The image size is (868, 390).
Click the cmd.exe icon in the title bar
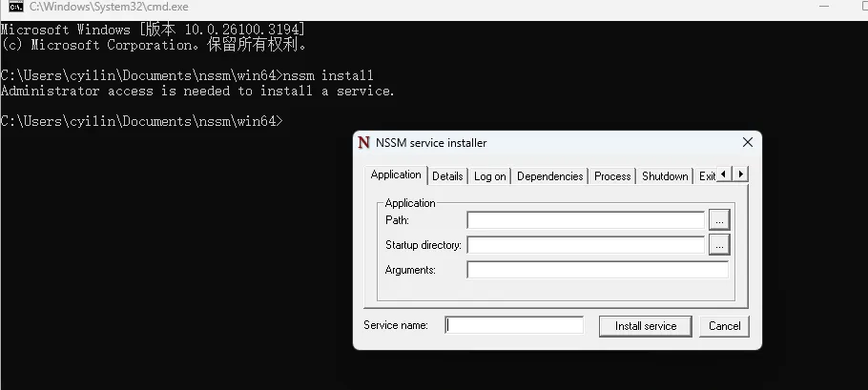[15, 7]
